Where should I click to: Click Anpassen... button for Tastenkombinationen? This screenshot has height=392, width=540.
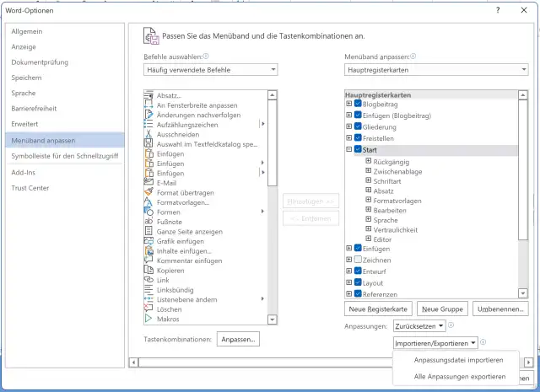[238, 339]
